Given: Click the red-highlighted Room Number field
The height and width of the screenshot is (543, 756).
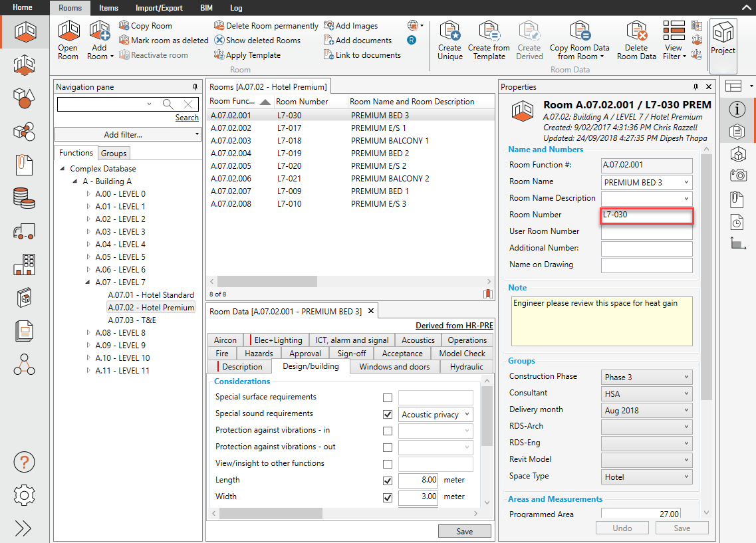Looking at the screenshot, I should point(646,215).
